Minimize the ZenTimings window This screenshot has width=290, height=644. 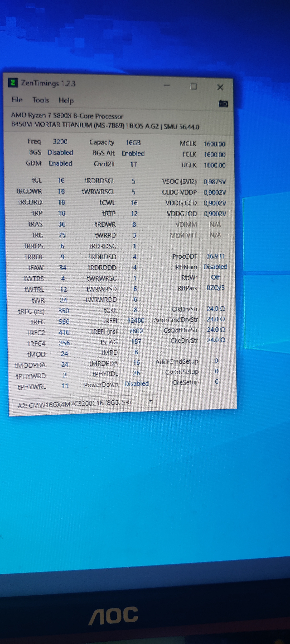click(167, 85)
